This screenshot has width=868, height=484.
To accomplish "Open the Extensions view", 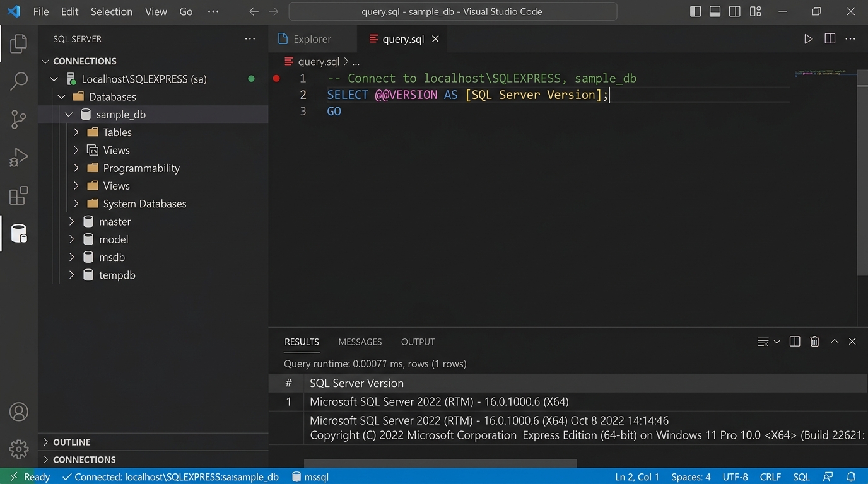I will point(19,195).
